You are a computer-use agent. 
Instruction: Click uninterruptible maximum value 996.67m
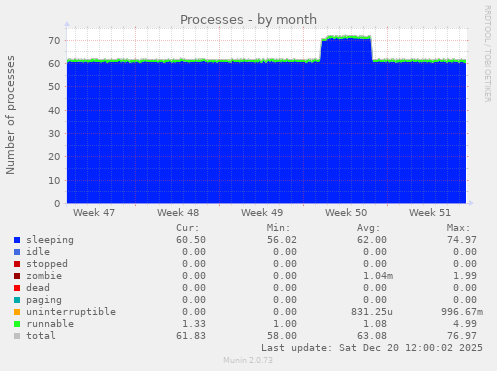click(462, 312)
